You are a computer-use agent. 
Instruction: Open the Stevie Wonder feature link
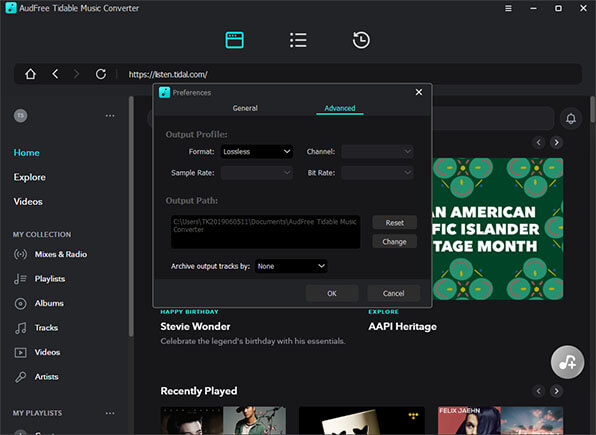[195, 327]
